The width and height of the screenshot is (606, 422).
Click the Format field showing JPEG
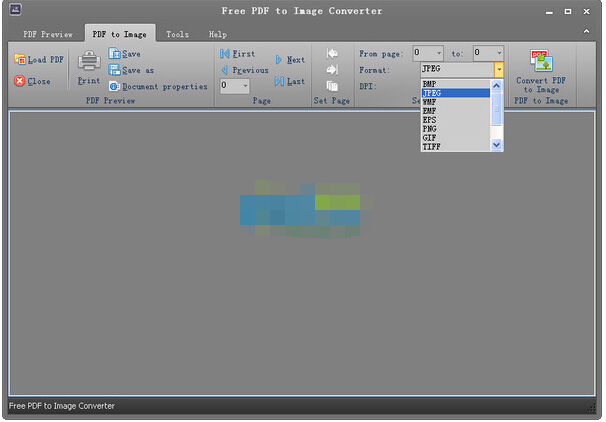457,70
